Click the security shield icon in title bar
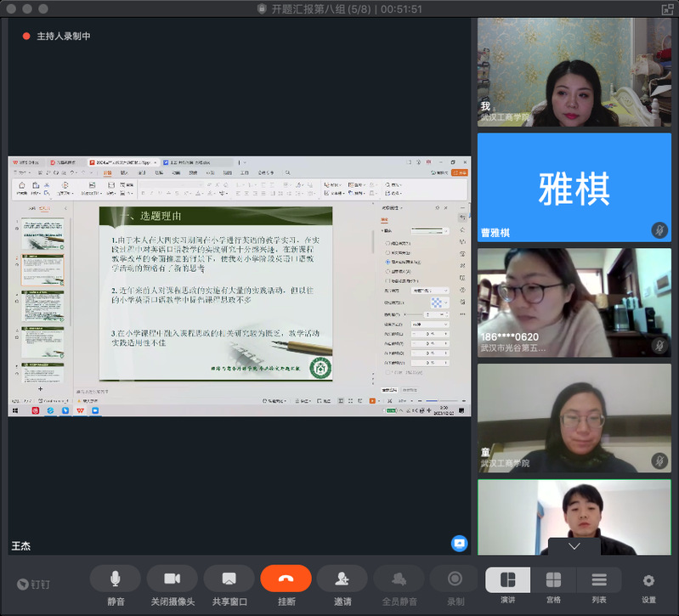Image resolution: width=679 pixels, height=616 pixels. click(262, 8)
